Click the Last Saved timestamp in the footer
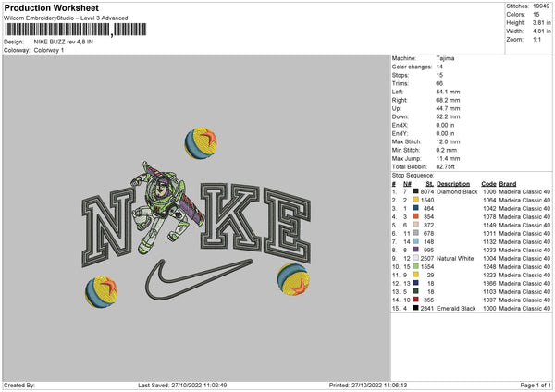Screen dimensions: 555x392 pyautogui.click(x=182, y=386)
